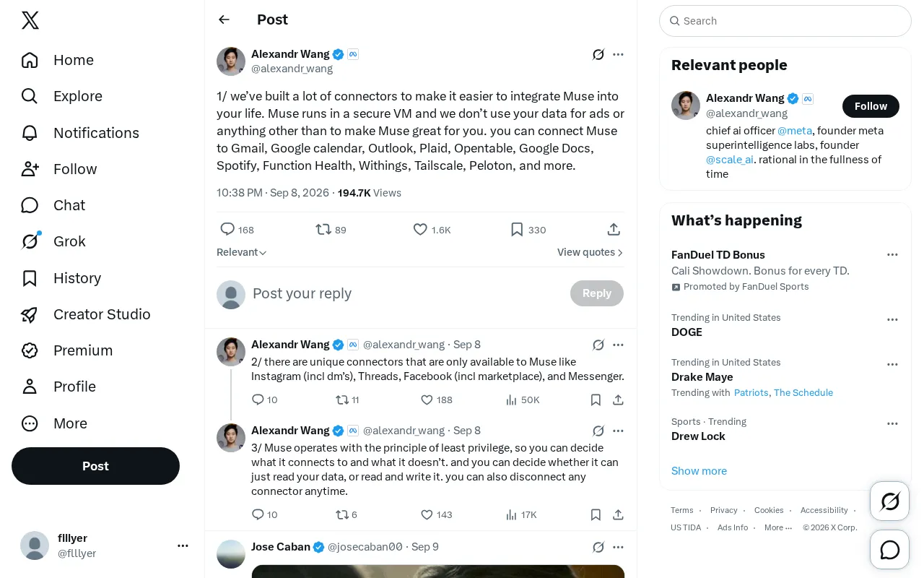This screenshot has height=578, width=924.
Task: Expand the Relevant replies sort dropdown
Action: (x=242, y=252)
